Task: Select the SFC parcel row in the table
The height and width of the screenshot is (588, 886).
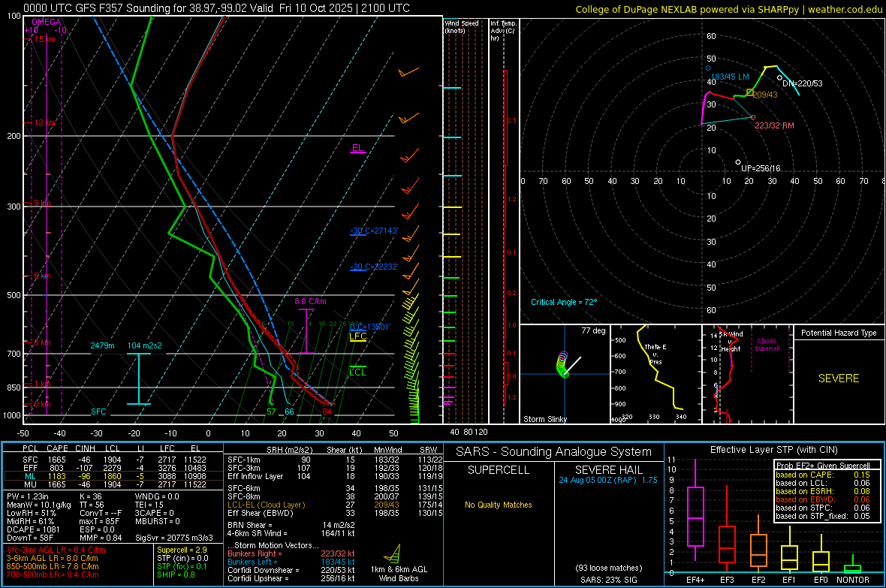Action: (x=114, y=460)
